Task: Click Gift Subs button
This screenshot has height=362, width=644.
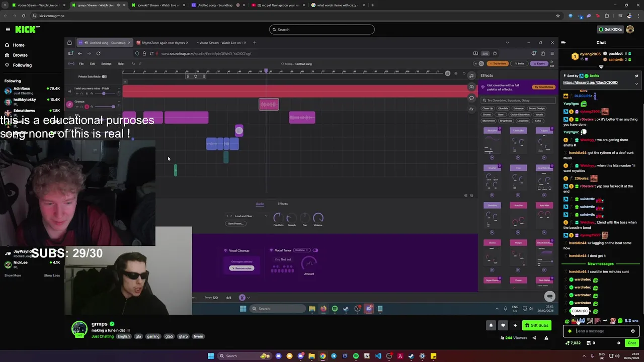Action: pyautogui.click(x=536, y=325)
